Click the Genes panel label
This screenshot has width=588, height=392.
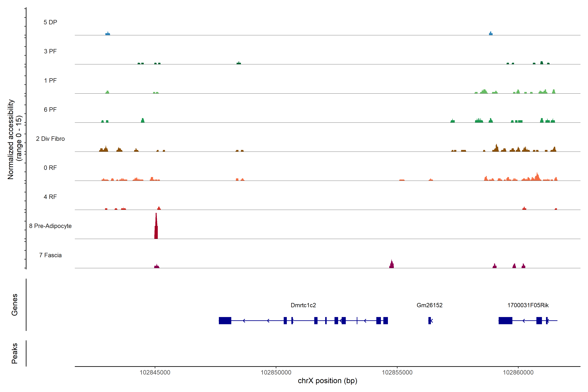(15, 304)
